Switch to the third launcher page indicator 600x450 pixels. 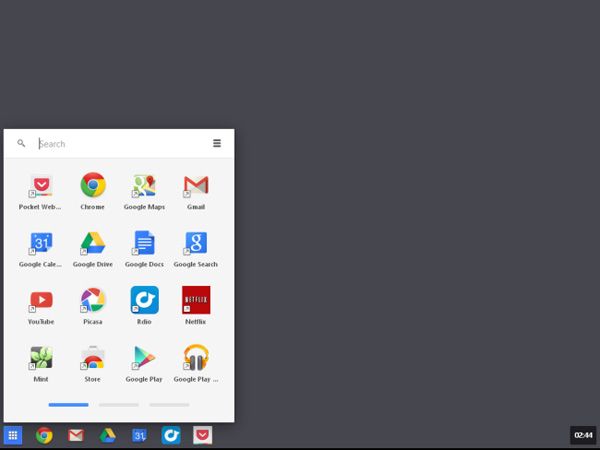coord(169,405)
